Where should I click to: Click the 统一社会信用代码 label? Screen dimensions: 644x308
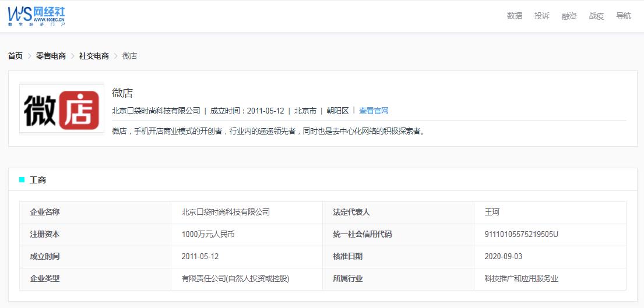coord(363,235)
